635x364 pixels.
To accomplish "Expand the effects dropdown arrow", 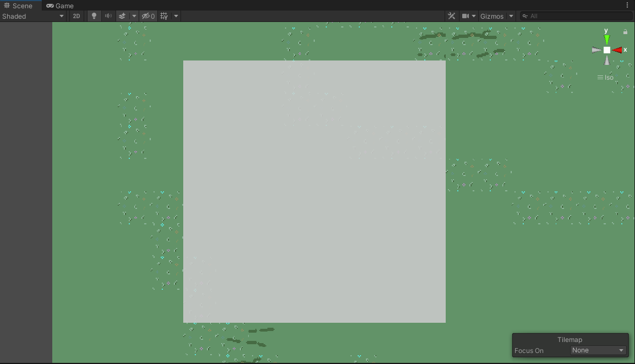I will [x=134, y=16].
